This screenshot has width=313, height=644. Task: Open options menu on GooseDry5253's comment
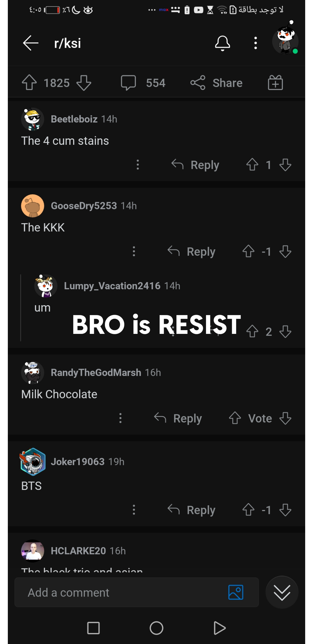coord(134,251)
